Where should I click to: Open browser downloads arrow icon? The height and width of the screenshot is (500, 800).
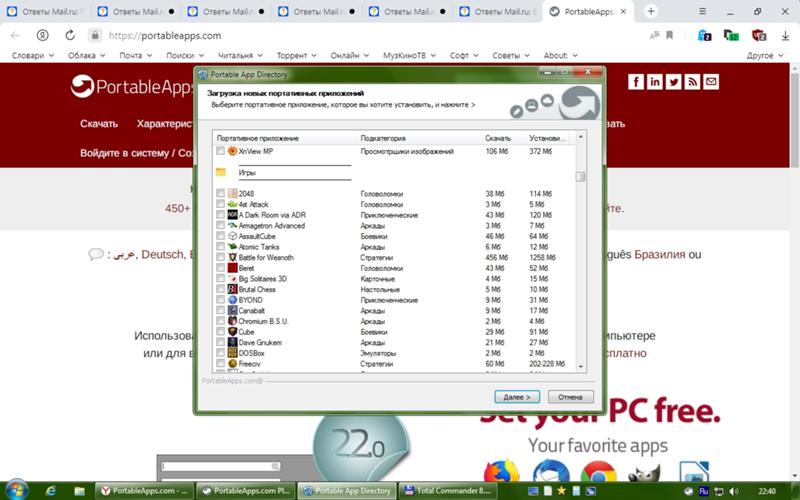tap(785, 35)
